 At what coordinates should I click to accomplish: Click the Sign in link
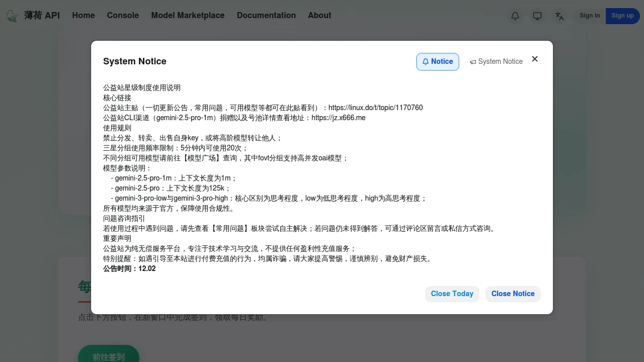[590, 16]
